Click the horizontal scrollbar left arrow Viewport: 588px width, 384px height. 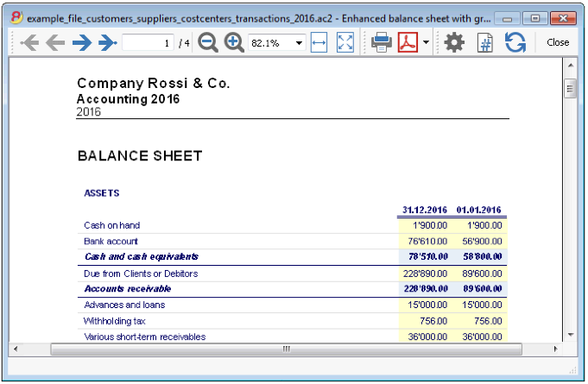[16, 349]
